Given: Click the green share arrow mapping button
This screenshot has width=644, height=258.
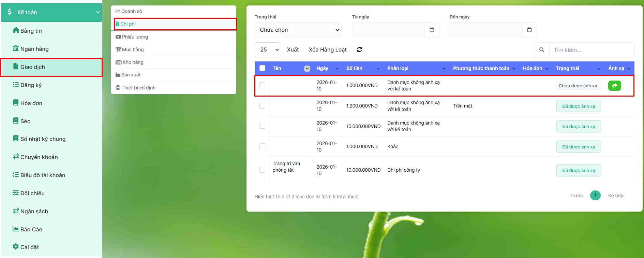Looking at the screenshot, I should pyautogui.click(x=614, y=86).
